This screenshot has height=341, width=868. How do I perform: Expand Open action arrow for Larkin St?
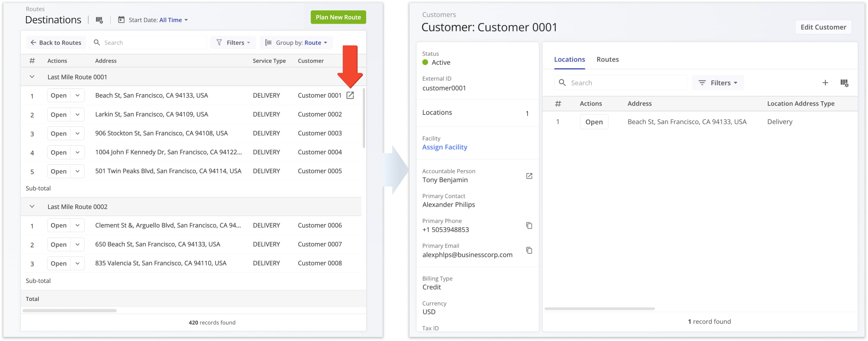pyautogui.click(x=78, y=114)
